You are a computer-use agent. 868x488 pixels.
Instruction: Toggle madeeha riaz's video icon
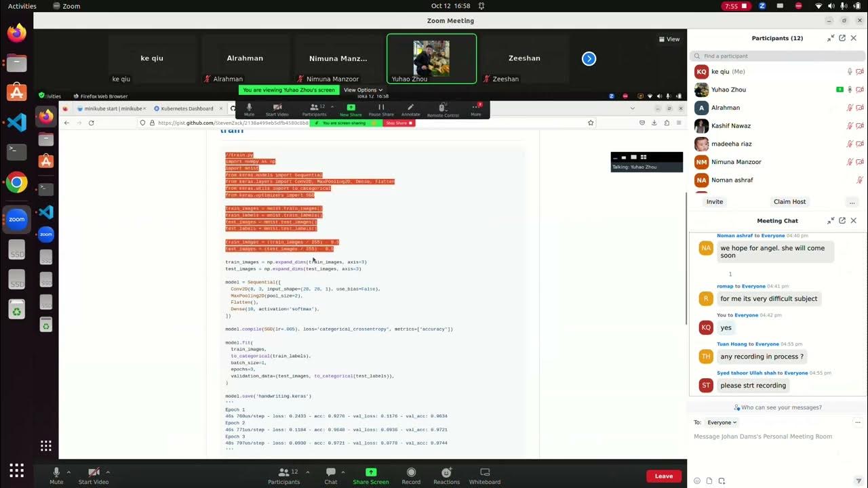pyautogui.click(x=860, y=144)
